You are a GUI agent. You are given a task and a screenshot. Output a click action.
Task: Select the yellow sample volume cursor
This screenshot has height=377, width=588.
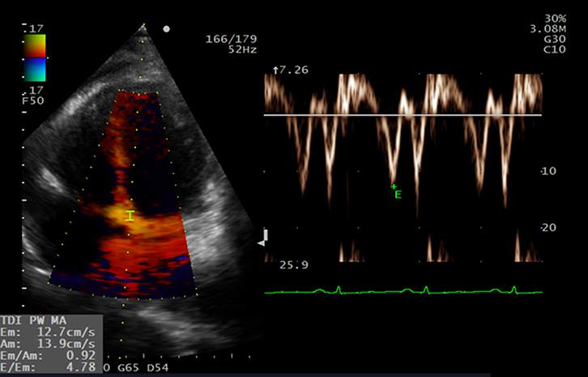click(129, 215)
